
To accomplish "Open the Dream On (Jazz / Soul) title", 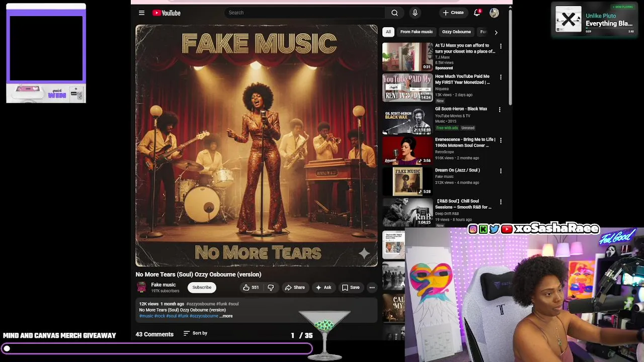I will pos(457,170).
